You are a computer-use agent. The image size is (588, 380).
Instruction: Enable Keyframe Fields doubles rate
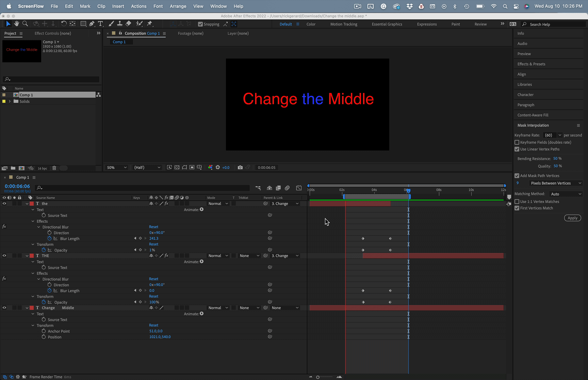[517, 142]
